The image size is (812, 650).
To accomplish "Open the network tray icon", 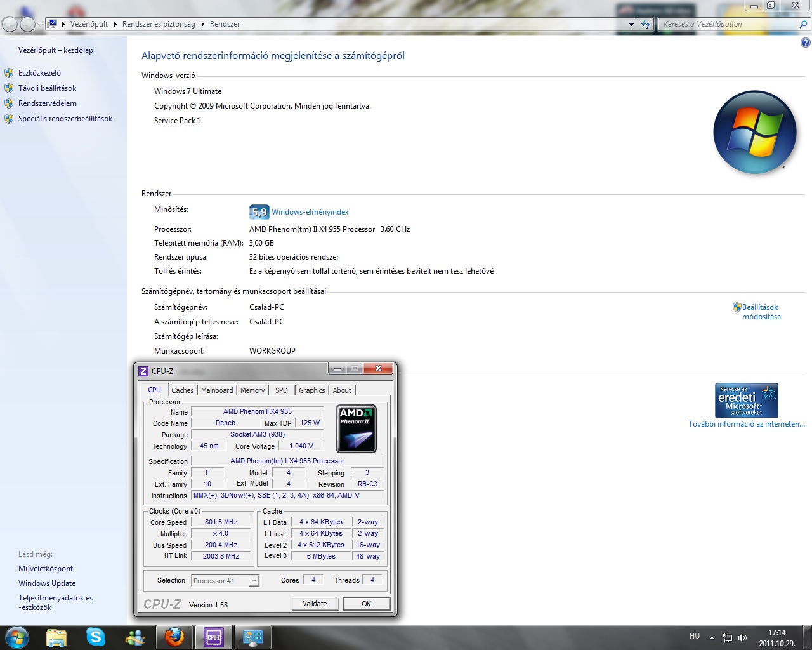I will (x=728, y=638).
